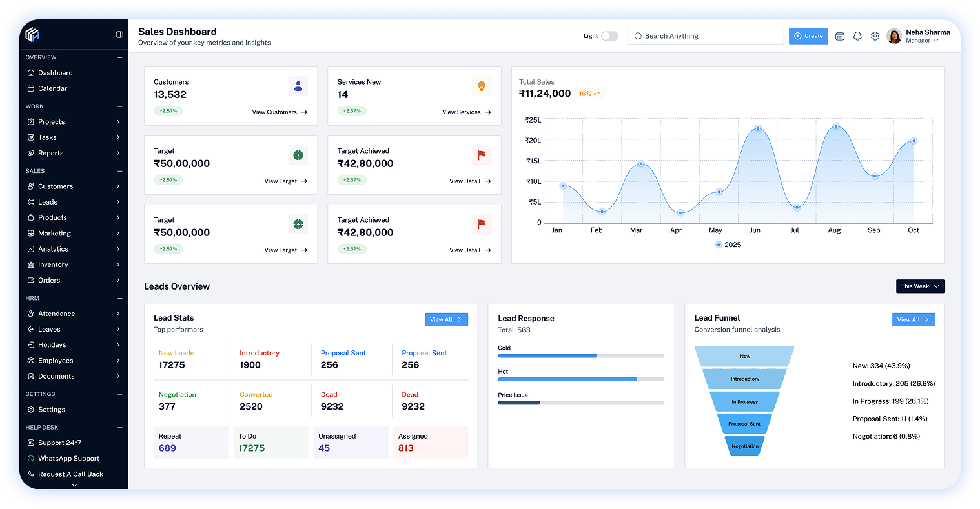Click View Services link
Screen dimensions: 980x509
point(467,112)
